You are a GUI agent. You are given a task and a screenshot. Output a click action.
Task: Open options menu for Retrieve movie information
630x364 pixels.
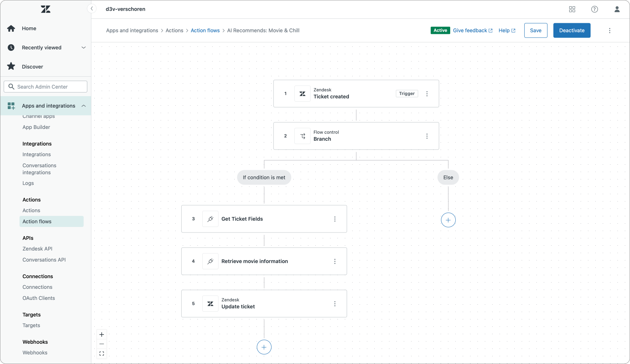tap(335, 261)
